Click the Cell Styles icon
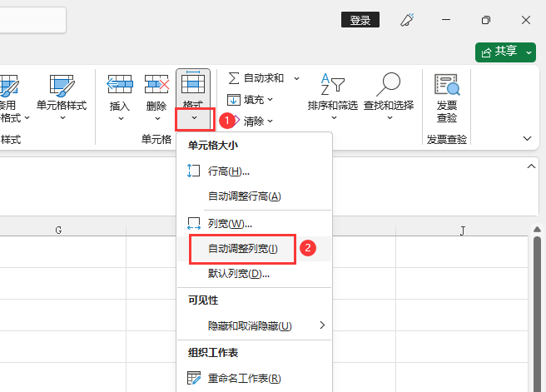546x392 pixels. pyautogui.click(x=62, y=87)
